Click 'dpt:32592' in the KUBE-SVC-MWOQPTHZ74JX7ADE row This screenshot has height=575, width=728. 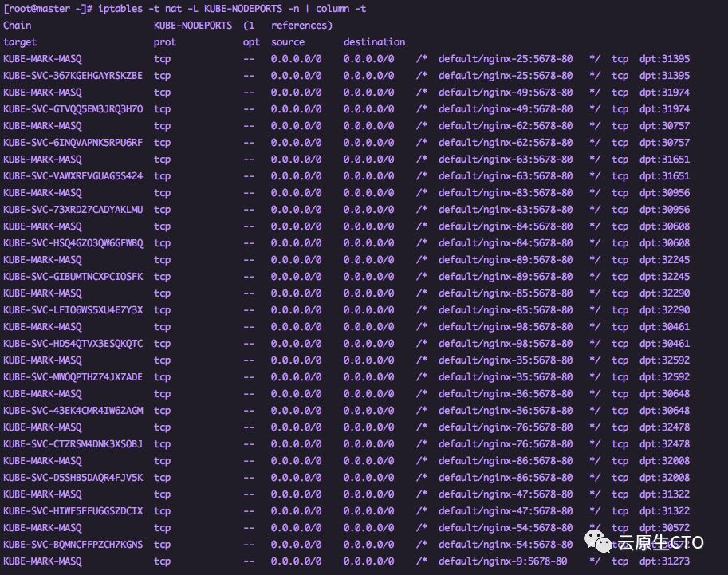664,376
